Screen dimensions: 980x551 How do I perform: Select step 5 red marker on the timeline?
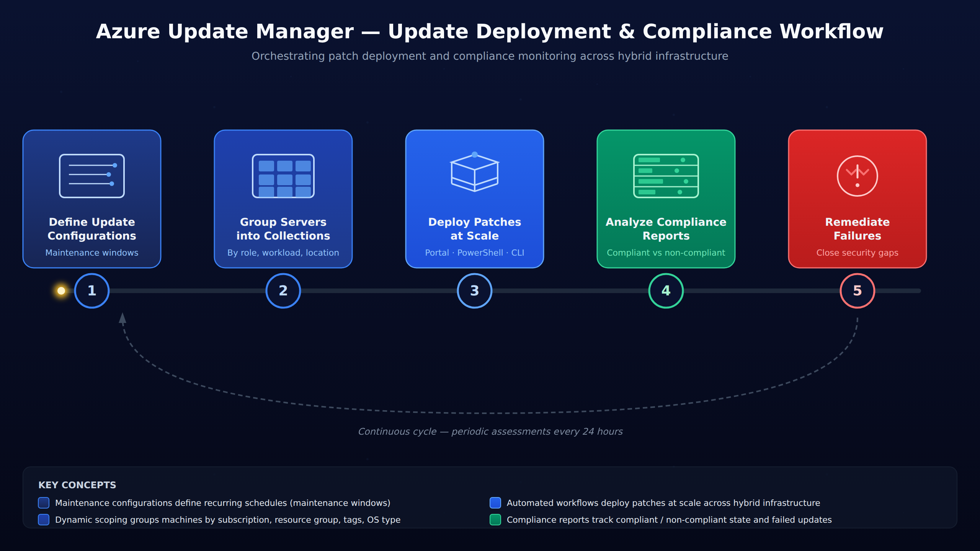pos(857,291)
